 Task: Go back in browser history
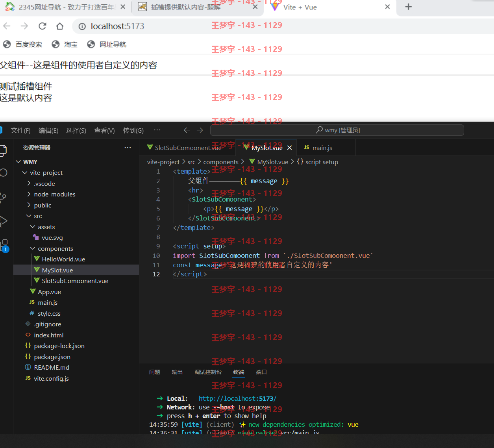point(7,26)
